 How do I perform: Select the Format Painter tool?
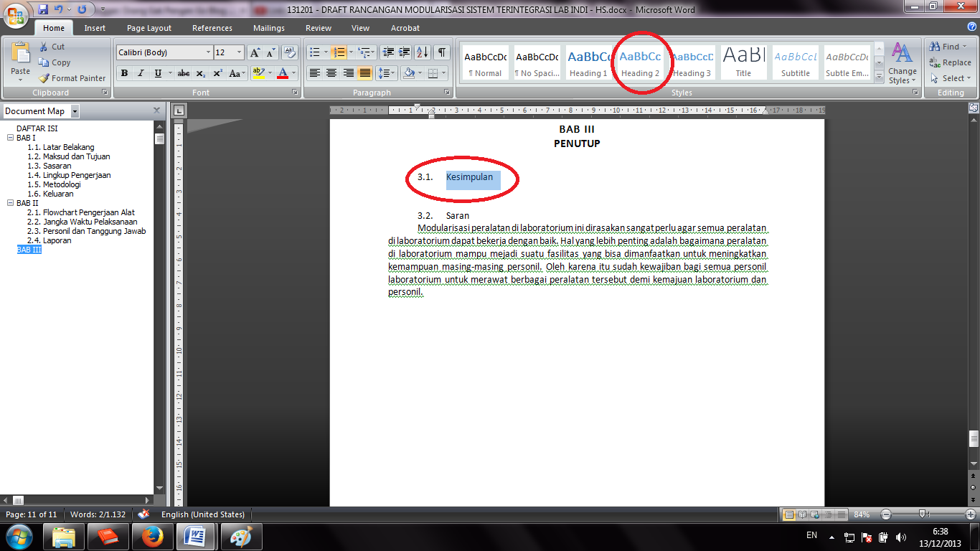(72, 78)
